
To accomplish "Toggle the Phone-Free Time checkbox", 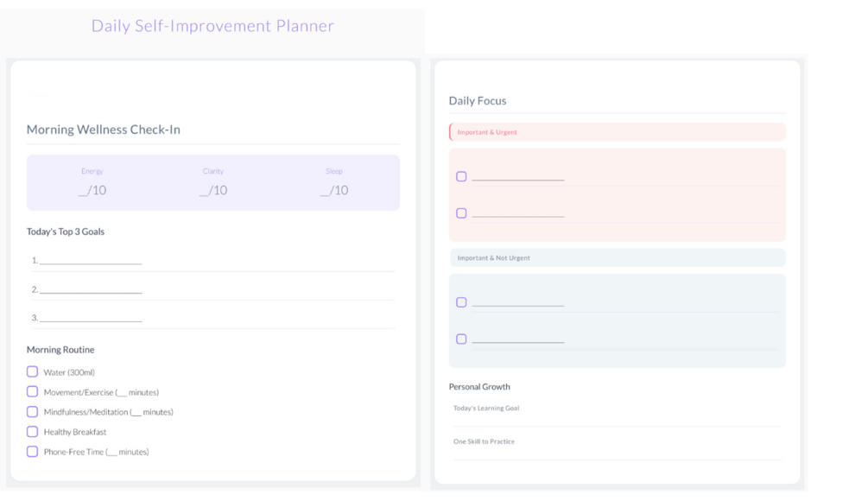I will coord(32,451).
